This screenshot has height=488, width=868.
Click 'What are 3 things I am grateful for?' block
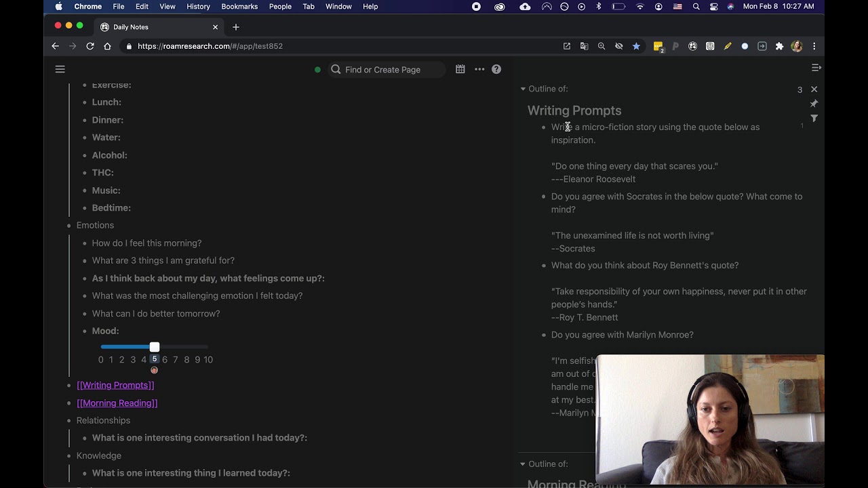[x=163, y=261]
